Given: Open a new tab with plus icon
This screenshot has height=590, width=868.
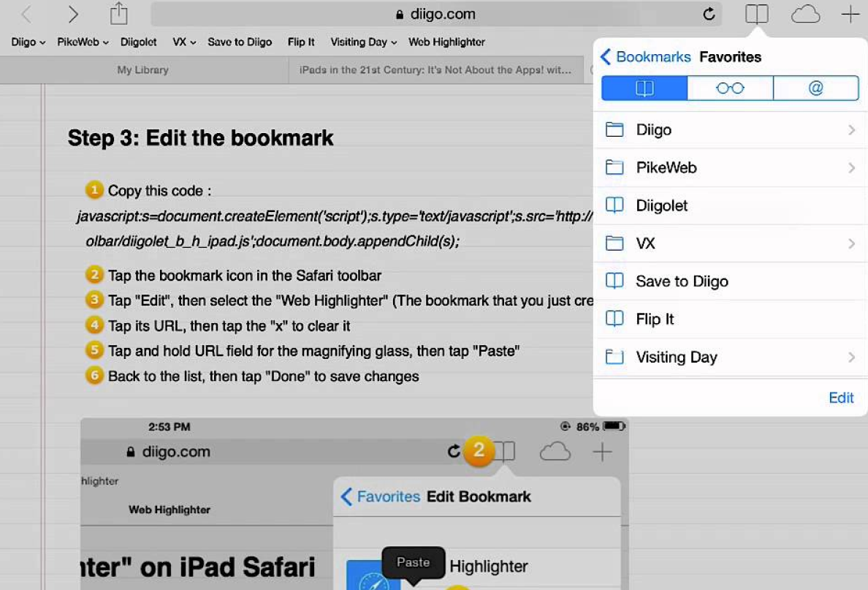Looking at the screenshot, I should pyautogui.click(x=850, y=14).
